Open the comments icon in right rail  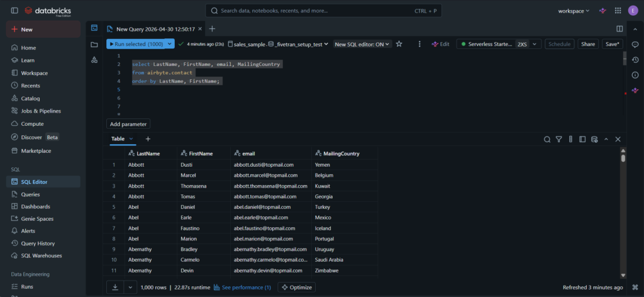click(x=635, y=45)
